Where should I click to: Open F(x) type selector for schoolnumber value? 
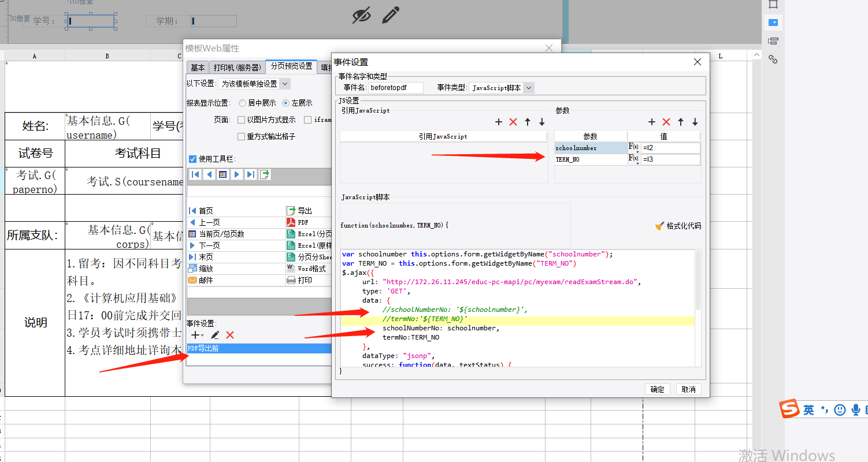pyautogui.click(x=633, y=148)
